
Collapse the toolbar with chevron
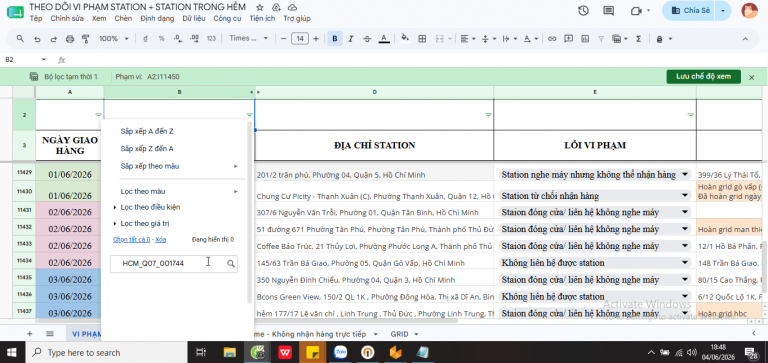pos(745,39)
